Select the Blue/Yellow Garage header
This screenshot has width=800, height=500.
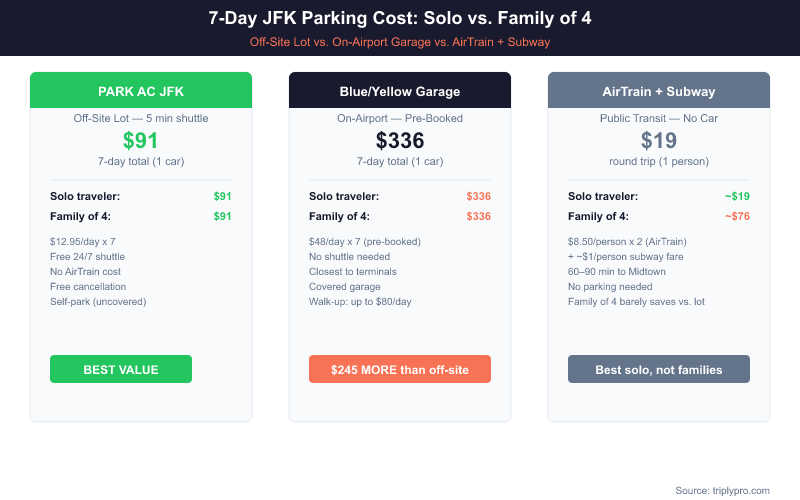tap(400, 91)
